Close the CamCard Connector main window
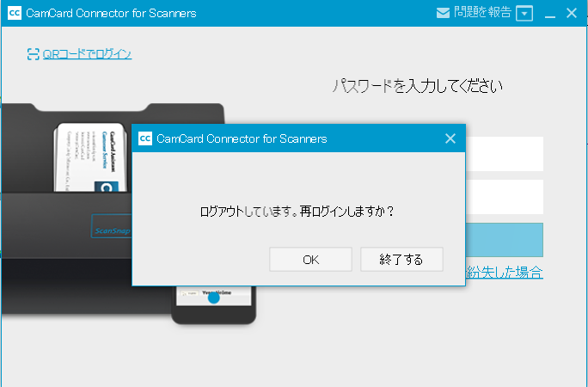Viewport: 588px width, 387px height. [x=572, y=13]
